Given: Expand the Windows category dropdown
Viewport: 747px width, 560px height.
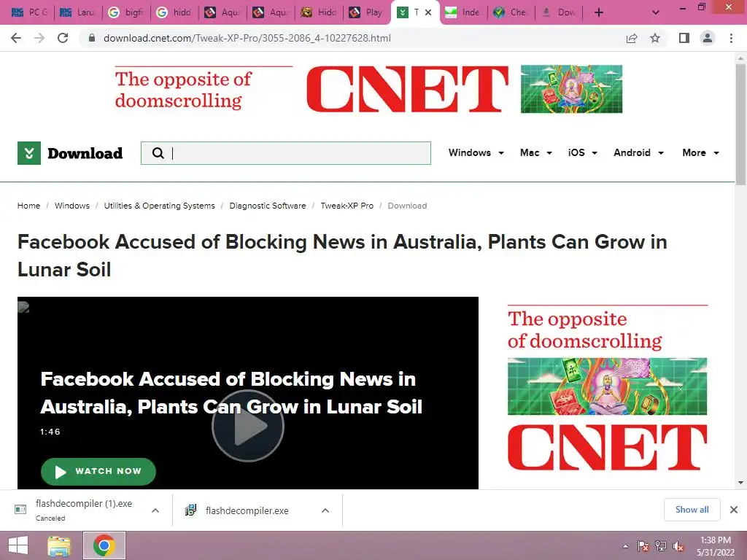Looking at the screenshot, I should (x=476, y=153).
